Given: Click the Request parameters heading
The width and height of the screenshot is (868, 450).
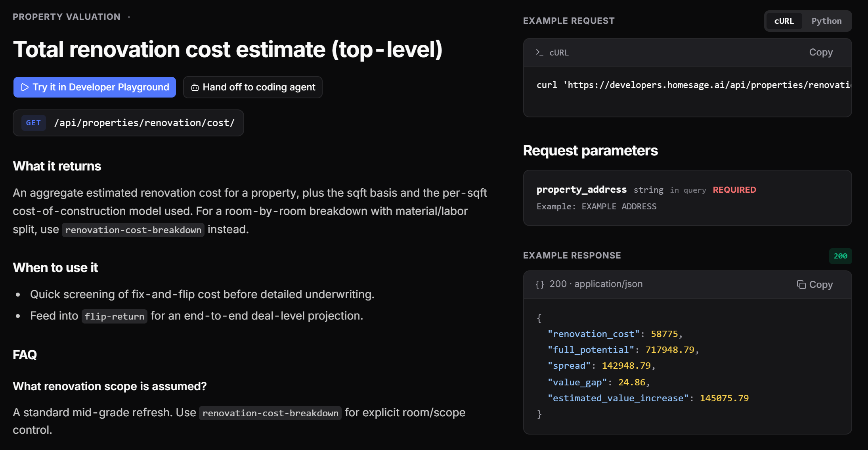Looking at the screenshot, I should pyautogui.click(x=590, y=151).
